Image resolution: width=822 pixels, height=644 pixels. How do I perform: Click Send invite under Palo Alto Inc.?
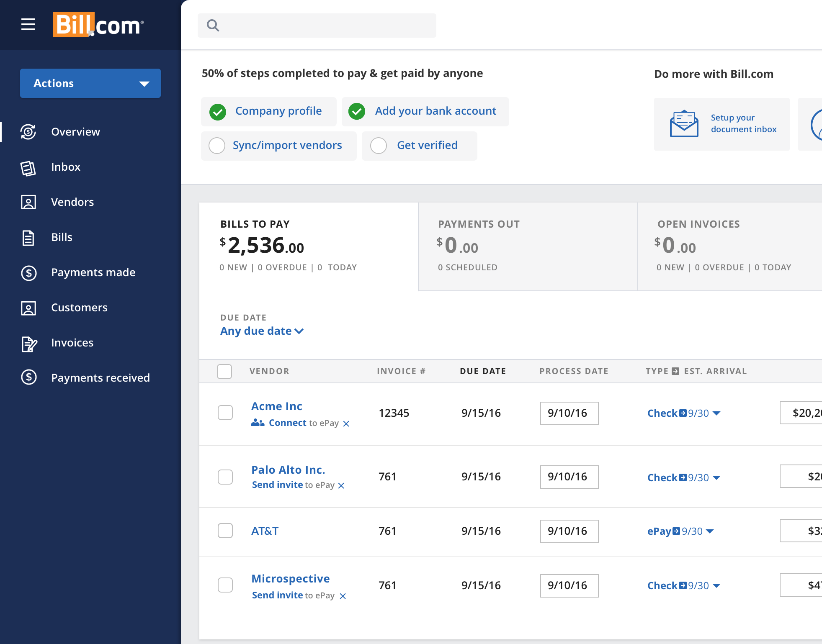click(x=277, y=485)
